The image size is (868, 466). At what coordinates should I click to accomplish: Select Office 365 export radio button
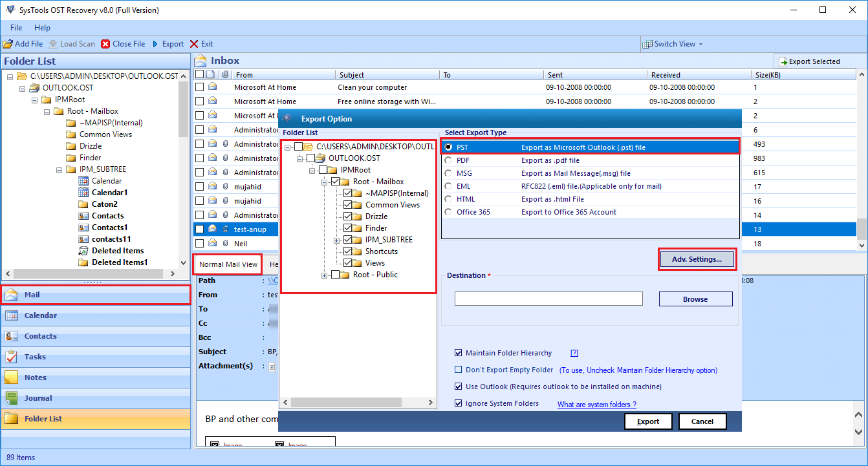pos(448,212)
